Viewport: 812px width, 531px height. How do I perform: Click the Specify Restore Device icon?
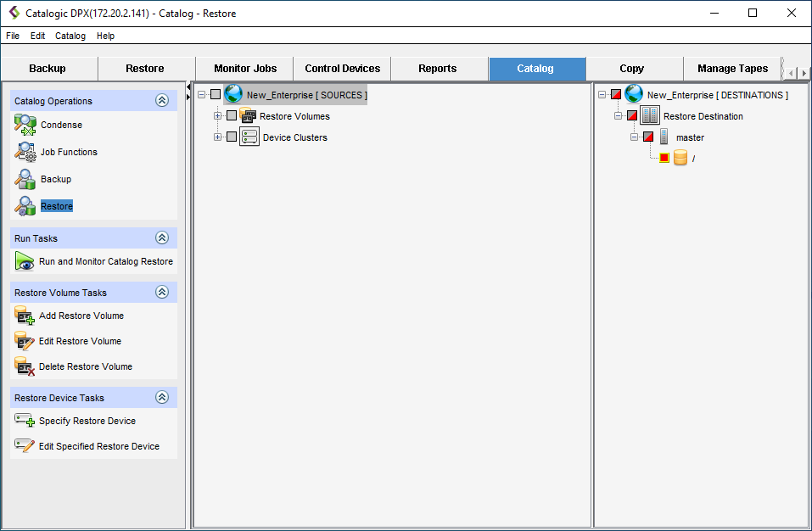coord(25,421)
